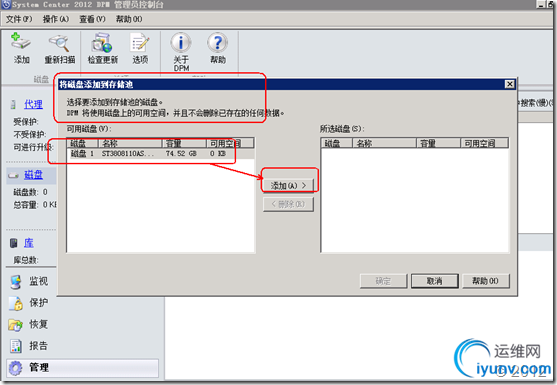The height and width of the screenshot is (385, 557).
Task: Sort available disks by 容量 column
Action: click(184, 143)
